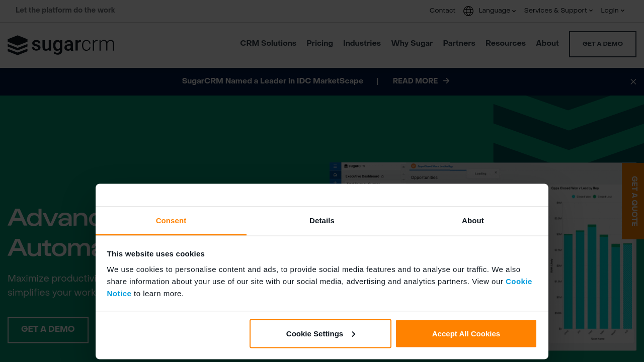Switch to the About cookie tab
This screenshot has width=644, height=362.
pos(472,221)
